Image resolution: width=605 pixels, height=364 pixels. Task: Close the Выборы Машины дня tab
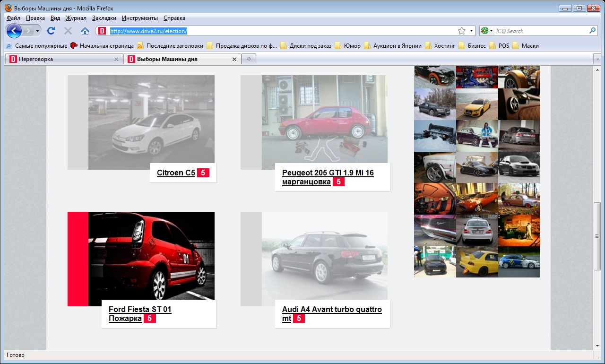(234, 59)
